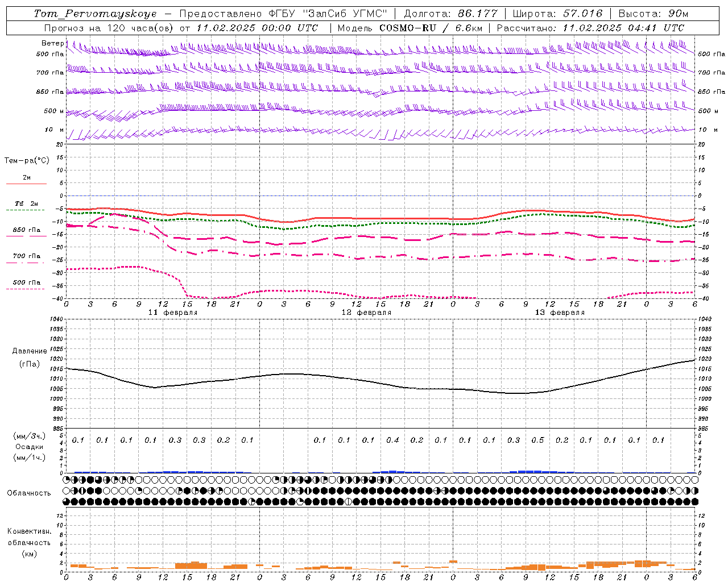Click the Облачность cloud cover label
Screen dimensions: 728x582
point(29,493)
